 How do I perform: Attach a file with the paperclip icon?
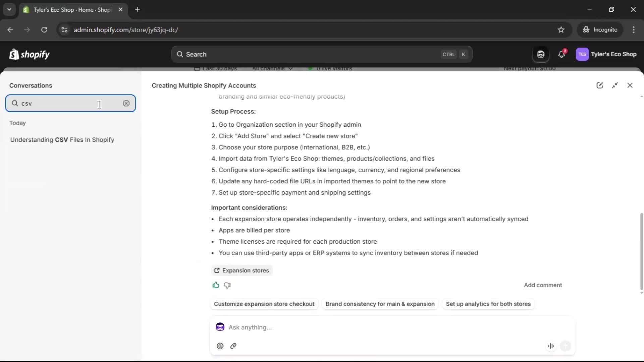pyautogui.click(x=233, y=346)
